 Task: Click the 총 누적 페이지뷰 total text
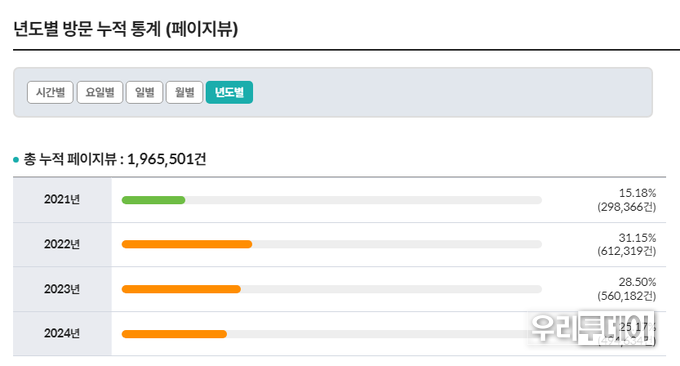click(115, 159)
